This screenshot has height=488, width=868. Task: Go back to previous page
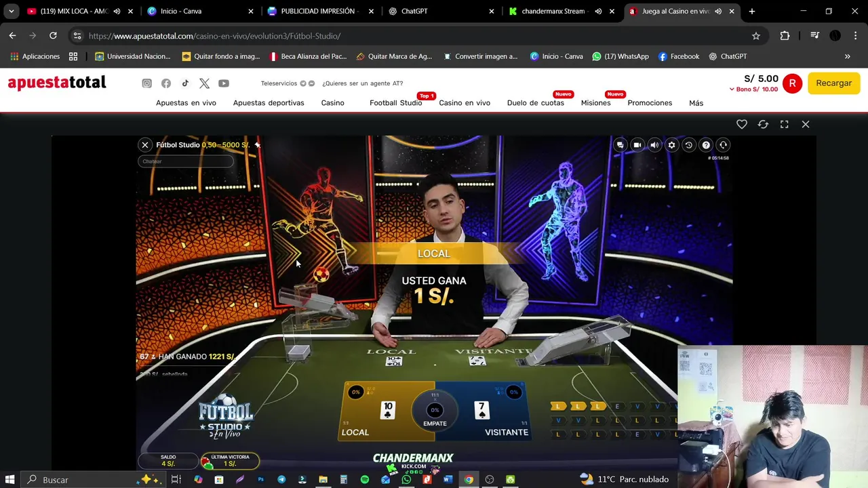click(x=12, y=36)
